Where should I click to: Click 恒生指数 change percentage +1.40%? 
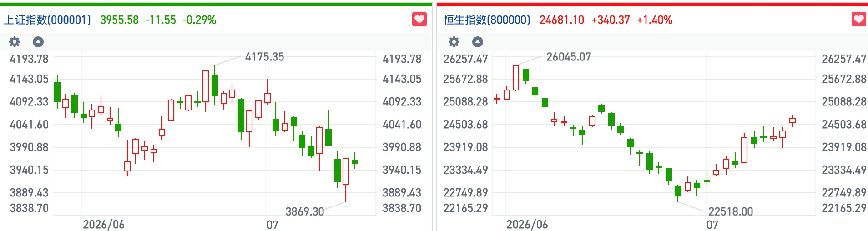coord(654,20)
